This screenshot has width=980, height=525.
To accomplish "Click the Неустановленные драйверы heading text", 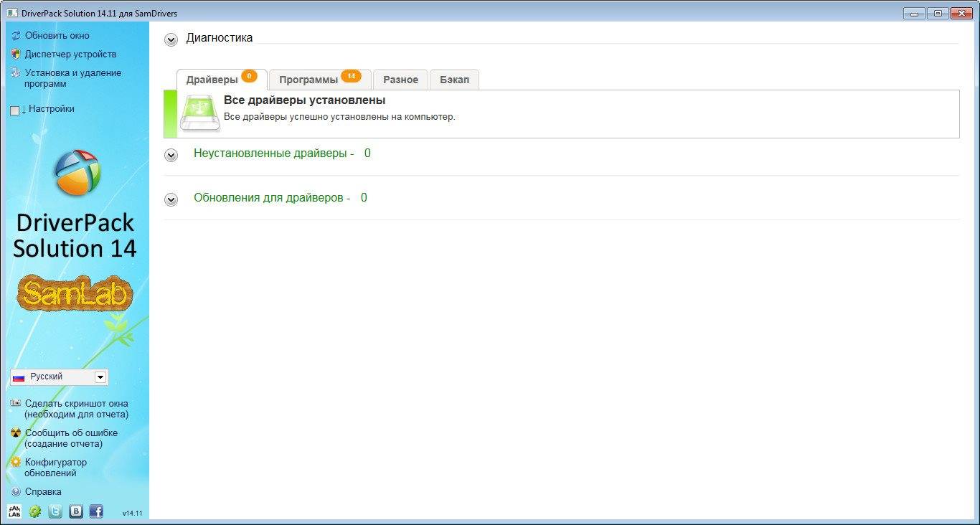I will (x=274, y=153).
